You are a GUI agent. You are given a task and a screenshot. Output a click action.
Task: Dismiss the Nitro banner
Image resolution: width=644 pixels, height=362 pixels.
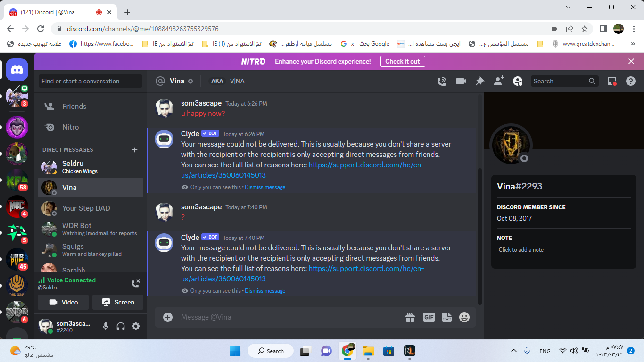tap(631, 61)
